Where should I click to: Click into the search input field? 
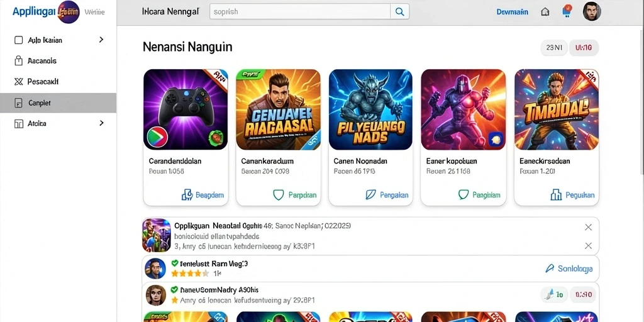pyautogui.click(x=300, y=11)
